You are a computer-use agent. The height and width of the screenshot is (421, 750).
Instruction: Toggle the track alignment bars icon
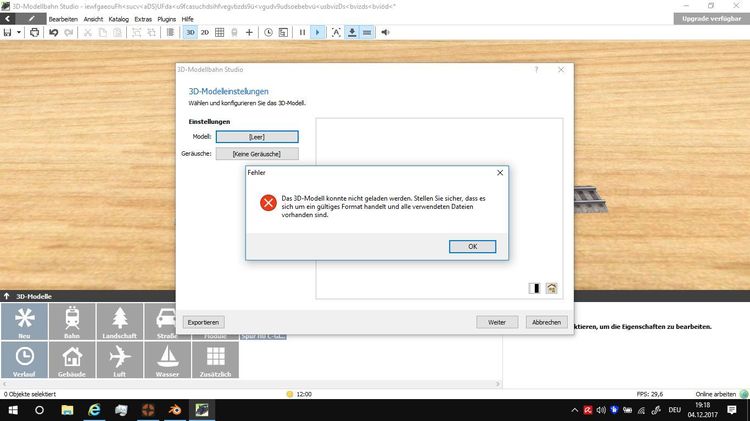[367, 33]
